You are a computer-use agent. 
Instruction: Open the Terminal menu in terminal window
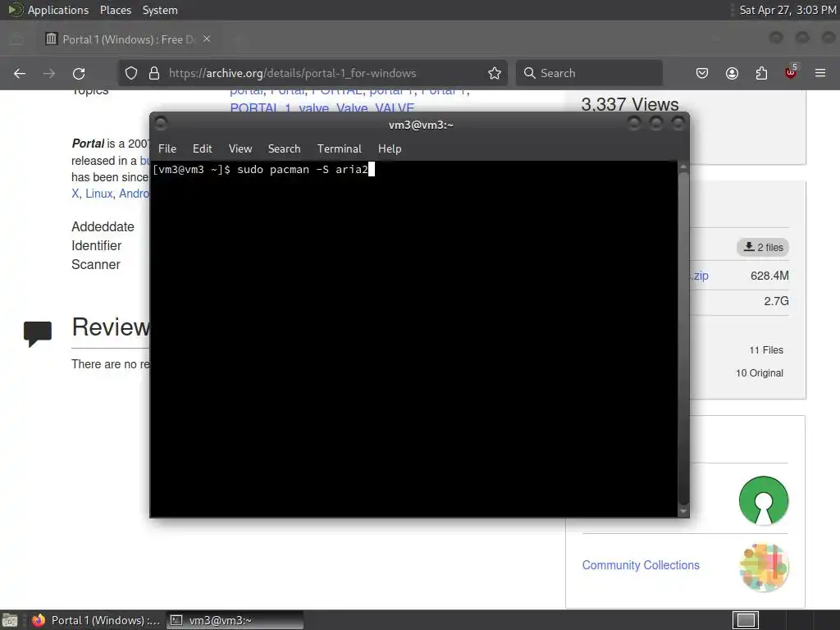[339, 149]
